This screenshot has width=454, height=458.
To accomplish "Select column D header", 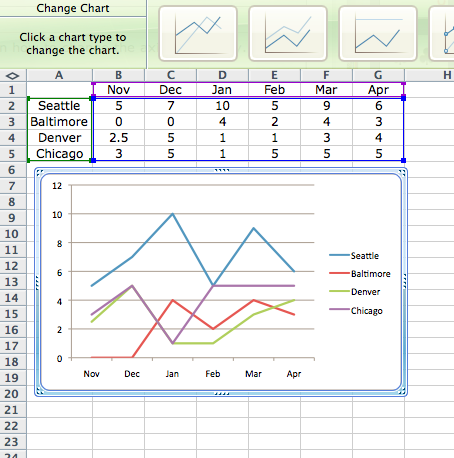I will point(222,75).
